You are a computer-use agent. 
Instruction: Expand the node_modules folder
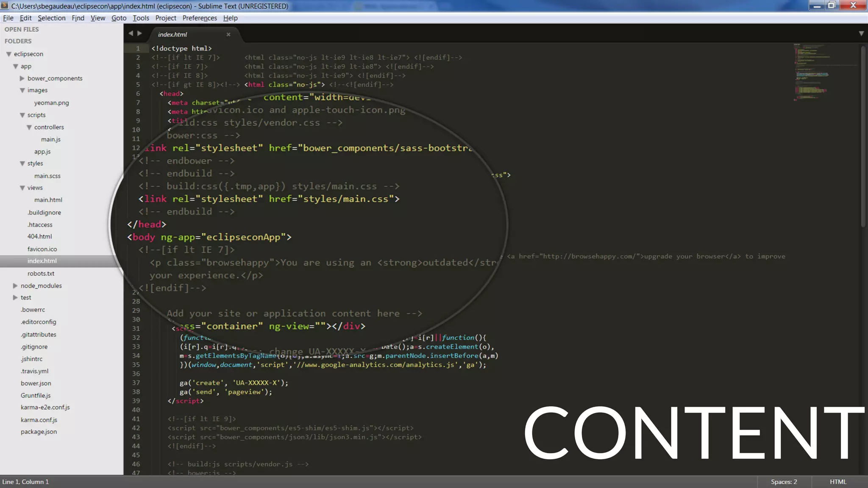click(x=15, y=286)
